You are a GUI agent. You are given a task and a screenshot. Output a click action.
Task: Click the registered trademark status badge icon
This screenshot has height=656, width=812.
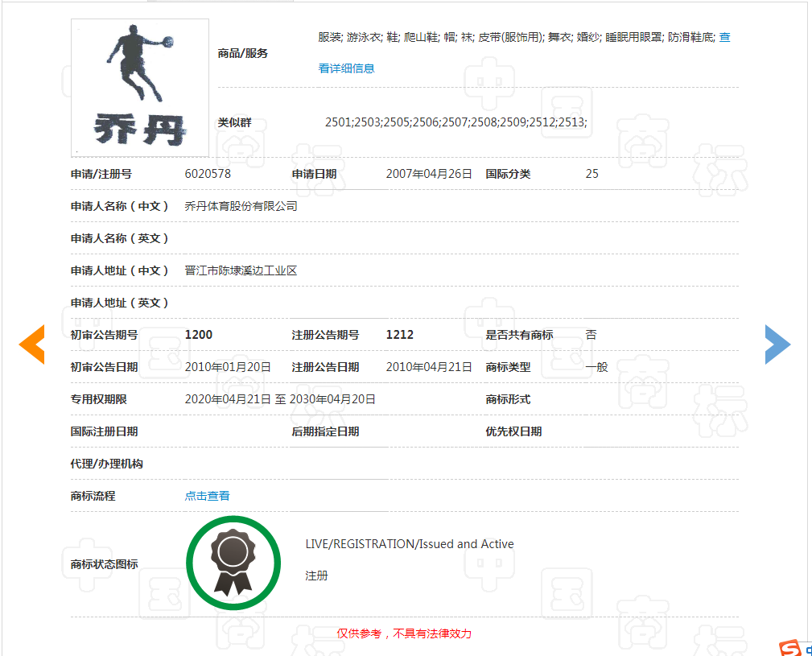[x=233, y=563]
